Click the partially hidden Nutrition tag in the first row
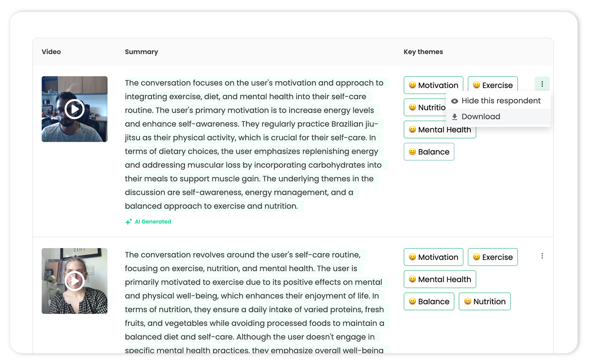589x364 pixels. (426, 108)
